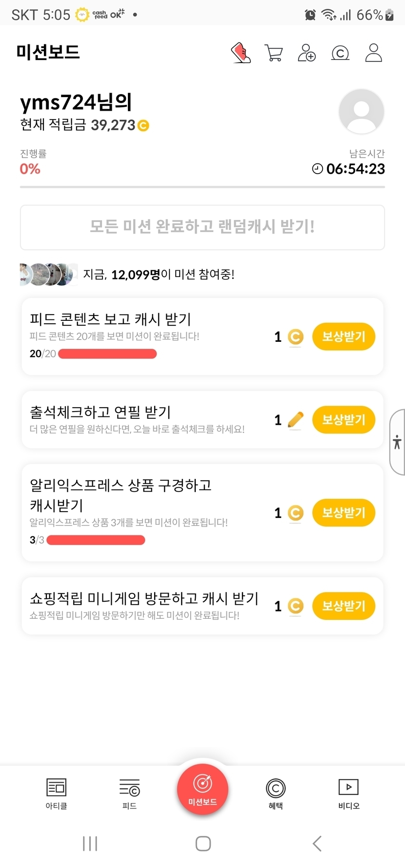Image resolution: width=405 pixels, height=868 pixels.
Task: Open the shopping cart icon
Action: pyautogui.click(x=274, y=53)
